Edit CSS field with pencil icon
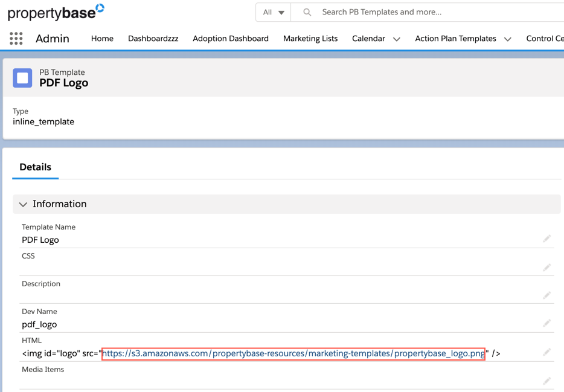This screenshot has height=392, width=564. coord(546,267)
